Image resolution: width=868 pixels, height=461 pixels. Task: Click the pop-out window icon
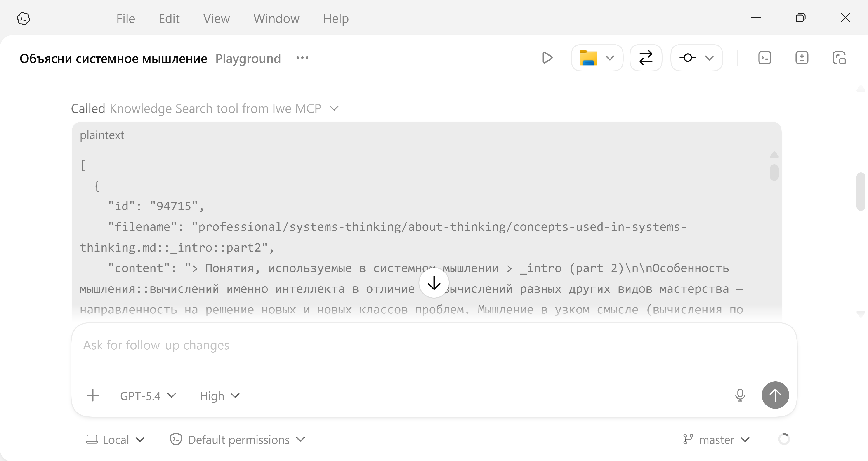click(x=839, y=58)
